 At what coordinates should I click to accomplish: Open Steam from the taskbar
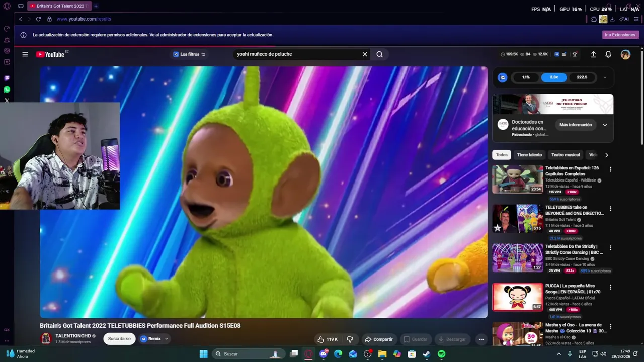point(426,354)
